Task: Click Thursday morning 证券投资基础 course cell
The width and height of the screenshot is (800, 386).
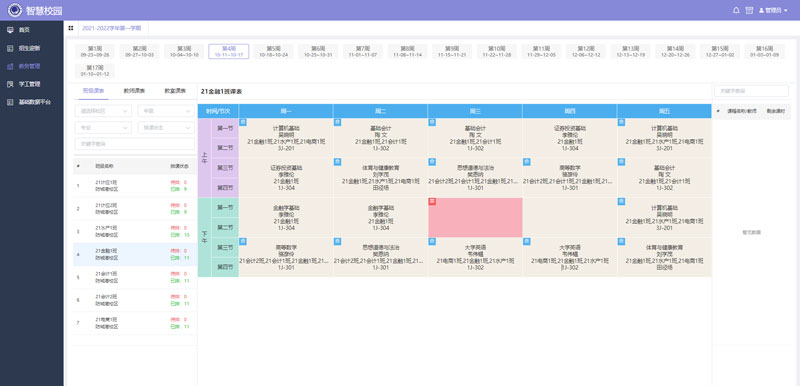Action: coord(569,138)
